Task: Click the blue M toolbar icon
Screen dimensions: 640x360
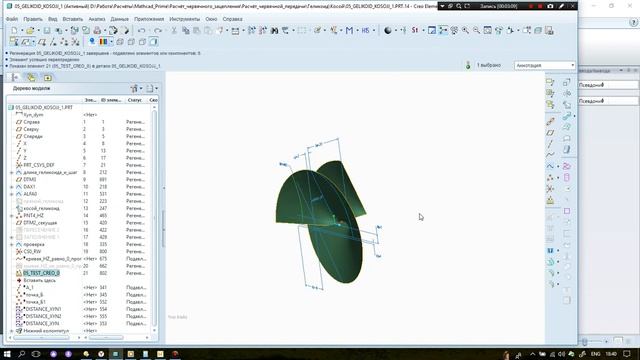Action: tap(349, 30)
